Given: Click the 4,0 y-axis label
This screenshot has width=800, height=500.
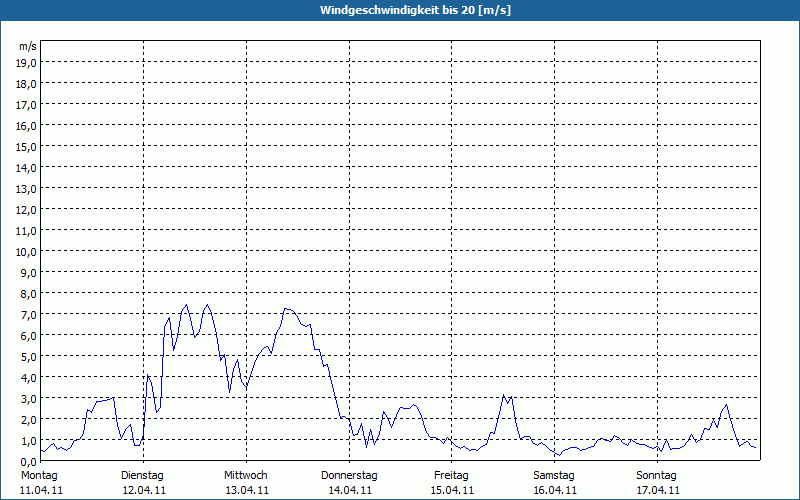Looking at the screenshot, I should [29, 378].
